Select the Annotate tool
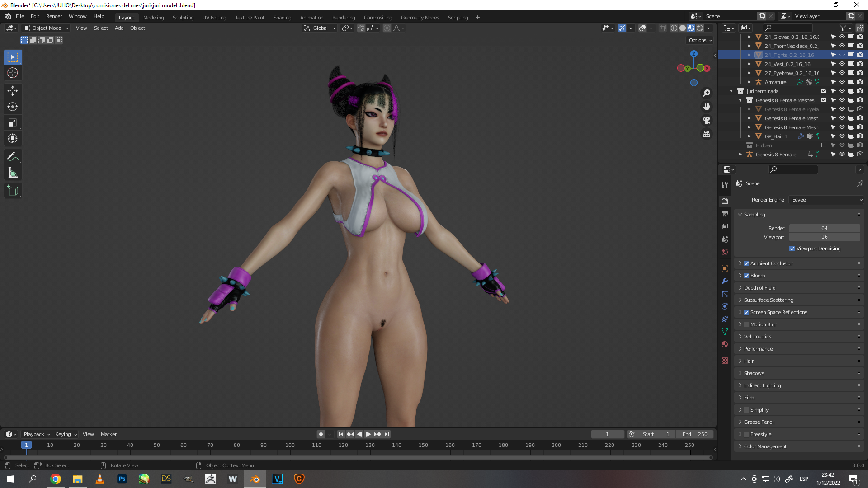The height and width of the screenshot is (488, 868). pos(13,156)
